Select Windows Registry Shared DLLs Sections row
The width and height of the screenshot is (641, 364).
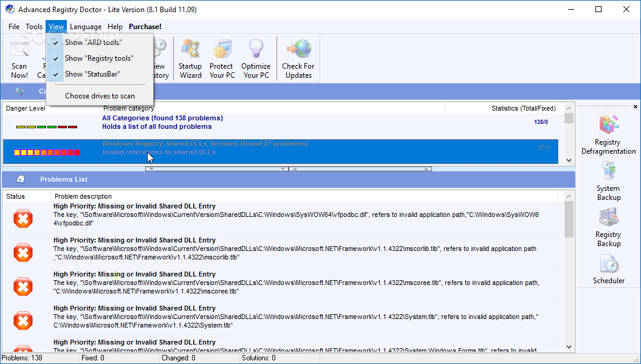click(281, 151)
